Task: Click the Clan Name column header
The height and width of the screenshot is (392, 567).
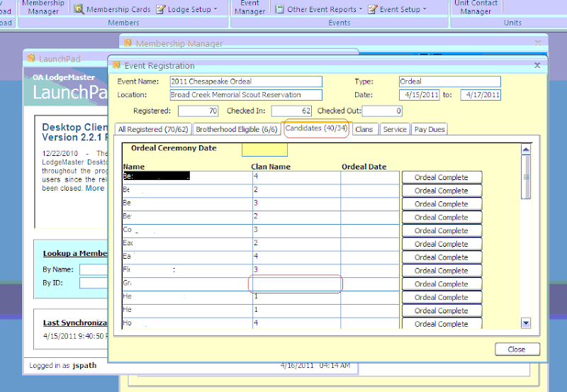Action: click(271, 167)
